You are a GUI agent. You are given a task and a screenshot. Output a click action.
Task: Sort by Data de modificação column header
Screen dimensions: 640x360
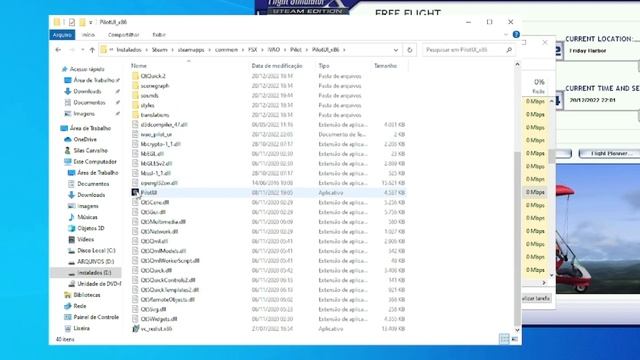point(277,66)
